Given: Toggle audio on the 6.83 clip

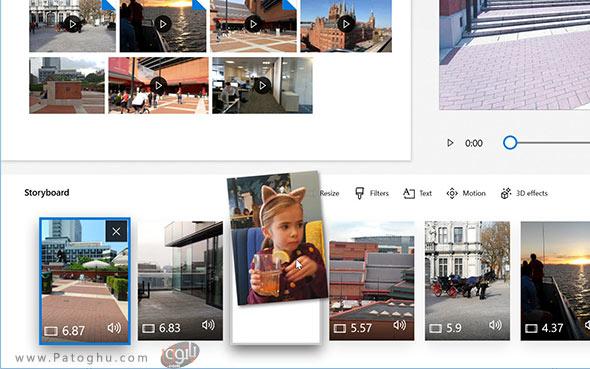Looking at the screenshot, I should click(x=208, y=325).
